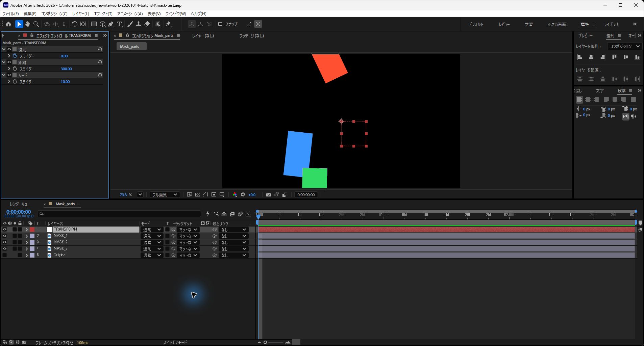Enable the スナップ (Snap) checkbox

[x=220, y=24]
